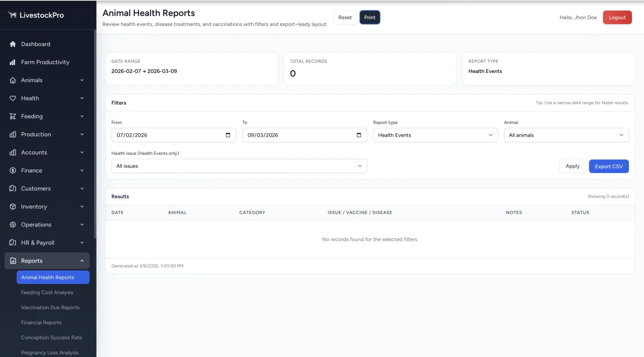Expand the Feeding menu chevron
The width and height of the screenshot is (644, 357).
[82, 117]
